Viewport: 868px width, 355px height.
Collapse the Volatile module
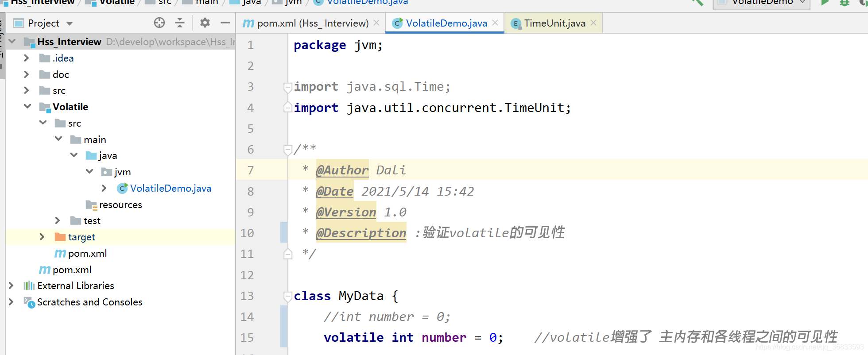click(x=27, y=107)
